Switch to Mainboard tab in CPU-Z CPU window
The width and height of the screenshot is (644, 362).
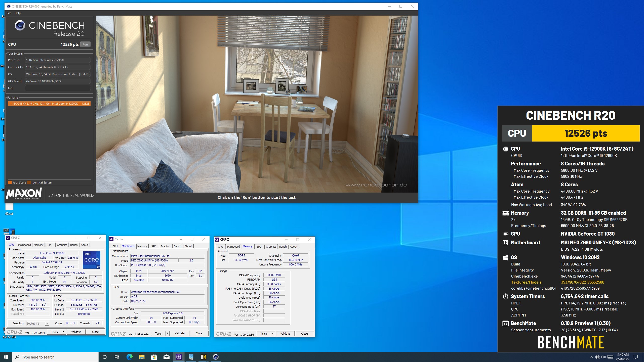click(x=24, y=245)
